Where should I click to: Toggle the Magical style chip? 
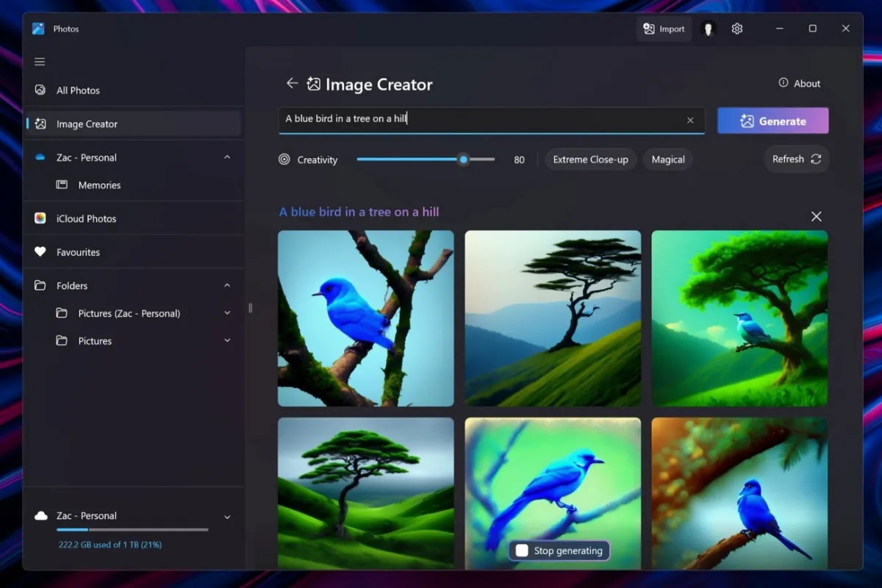[x=668, y=159]
